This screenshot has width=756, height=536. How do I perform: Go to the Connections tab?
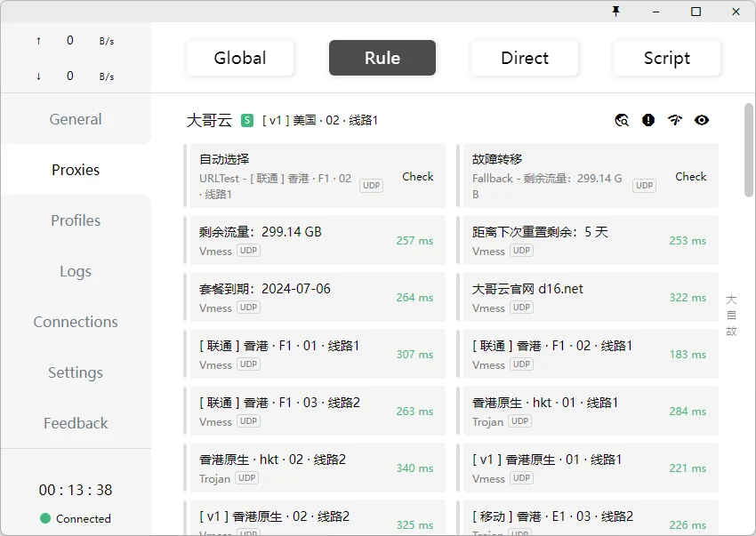76,322
